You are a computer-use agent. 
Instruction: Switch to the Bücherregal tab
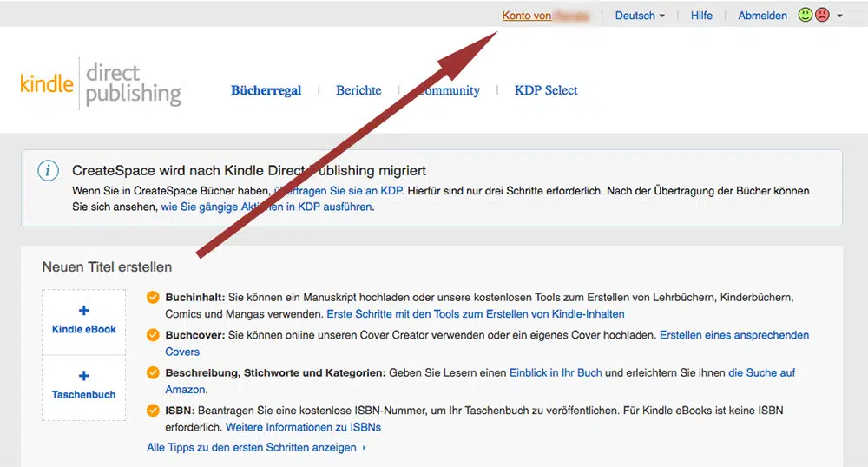(266, 90)
